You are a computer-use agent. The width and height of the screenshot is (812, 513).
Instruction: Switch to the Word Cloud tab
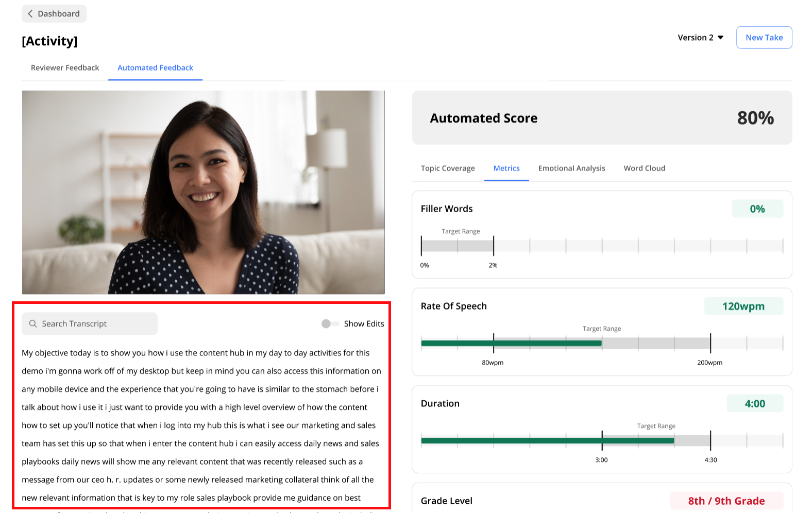(645, 168)
